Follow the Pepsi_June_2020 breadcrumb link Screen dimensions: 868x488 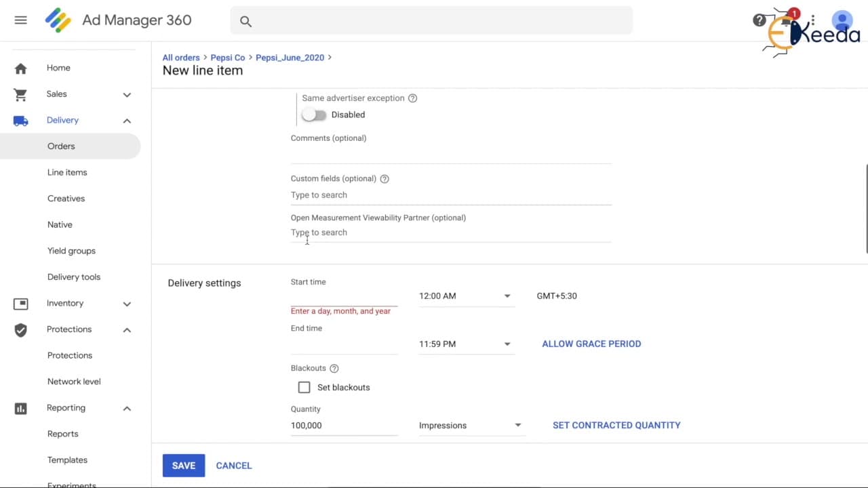[290, 58]
